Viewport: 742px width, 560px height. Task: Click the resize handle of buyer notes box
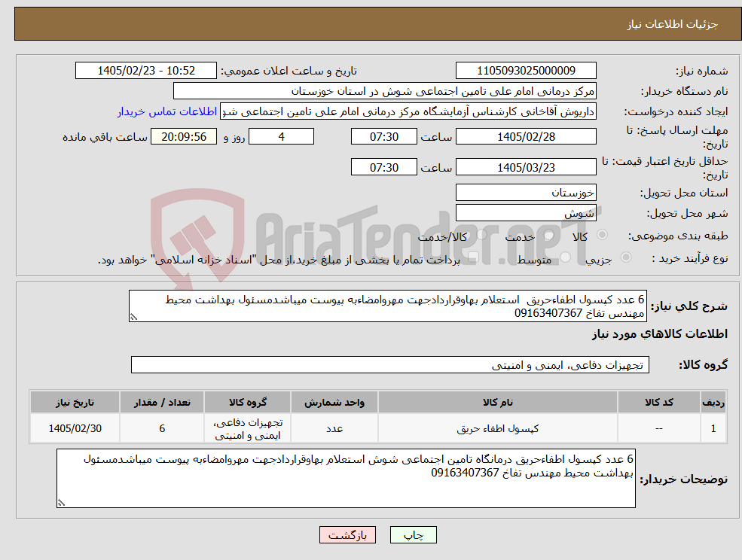pyautogui.click(x=61, y=503)
